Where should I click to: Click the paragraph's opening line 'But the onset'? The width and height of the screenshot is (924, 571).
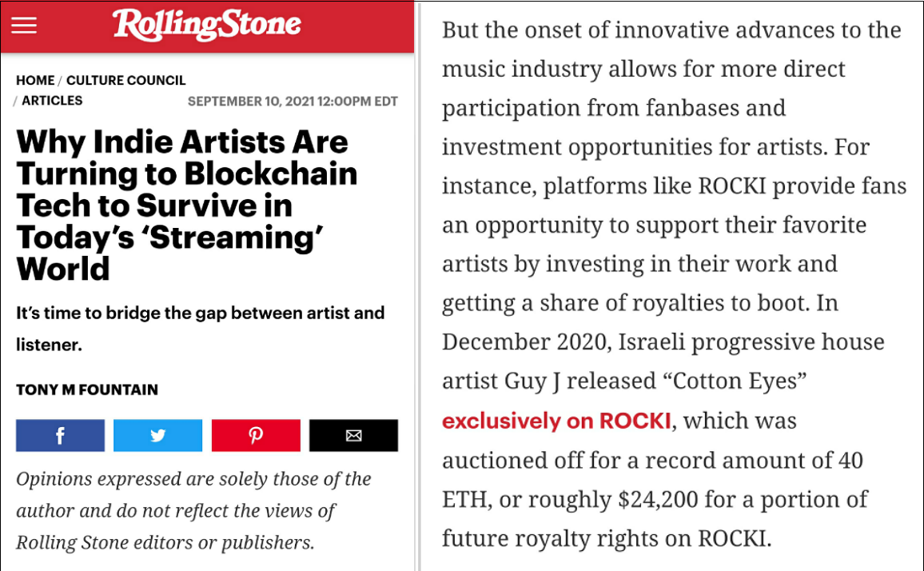pos(671,30)
